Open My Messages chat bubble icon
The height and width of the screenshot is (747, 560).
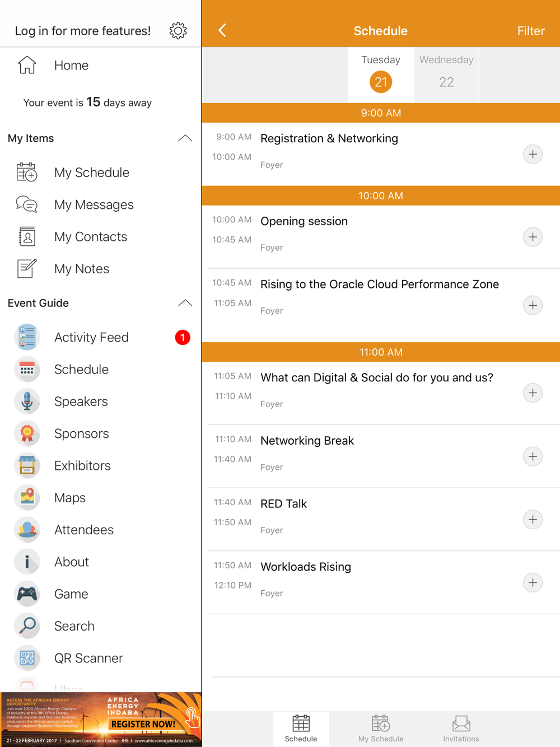tap(27, 204)
